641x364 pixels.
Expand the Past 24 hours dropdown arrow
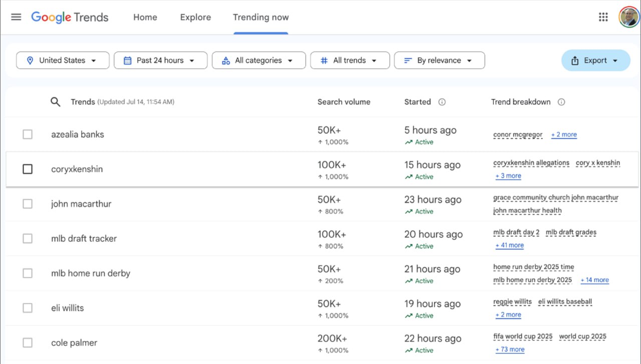(192, 61)
